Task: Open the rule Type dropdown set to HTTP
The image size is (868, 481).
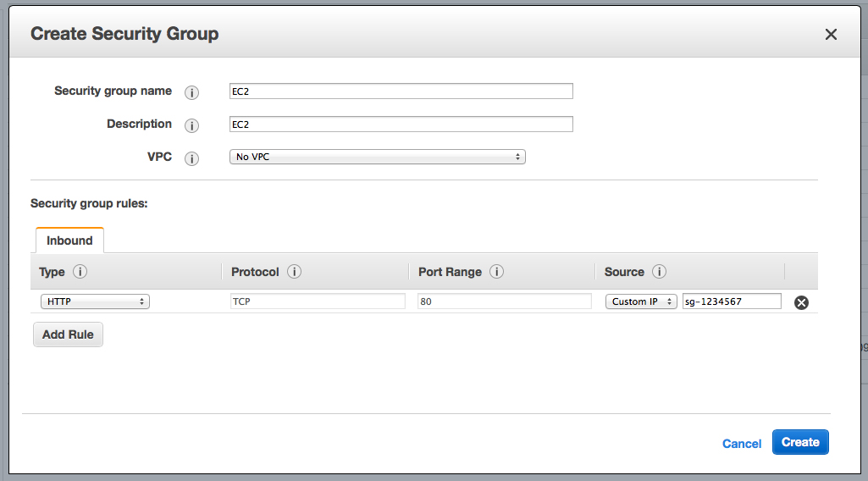Action: pyautogui.click(x=95, y=301)
